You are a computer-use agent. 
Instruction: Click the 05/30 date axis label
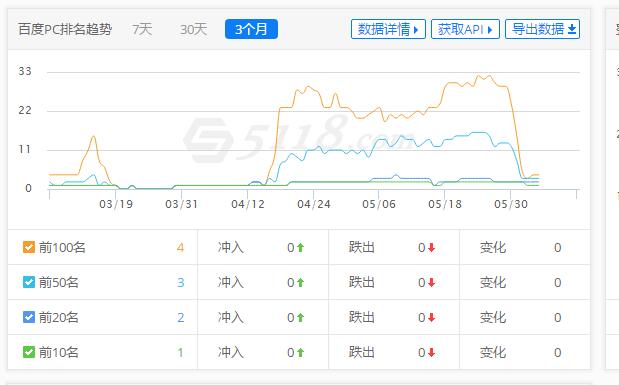click(x=511, y=204)
